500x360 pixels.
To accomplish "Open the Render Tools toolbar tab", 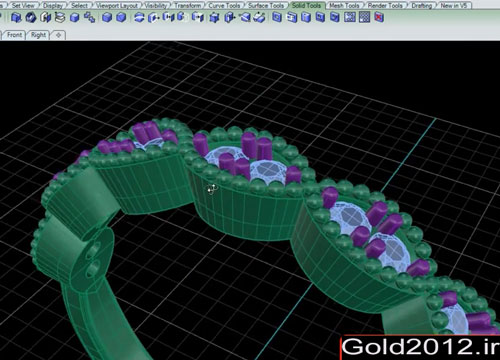I will click(x=385, y=5).
